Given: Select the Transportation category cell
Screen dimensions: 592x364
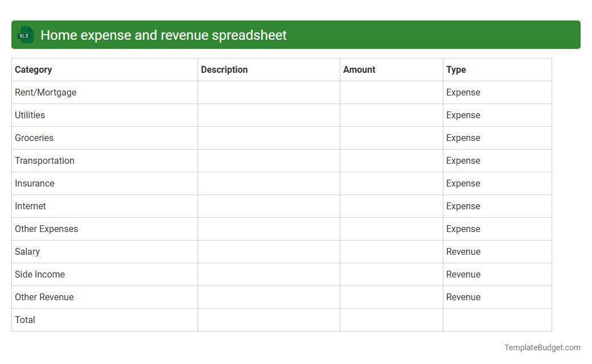Looking at the screenshot, I should click(x=44, y=160).
